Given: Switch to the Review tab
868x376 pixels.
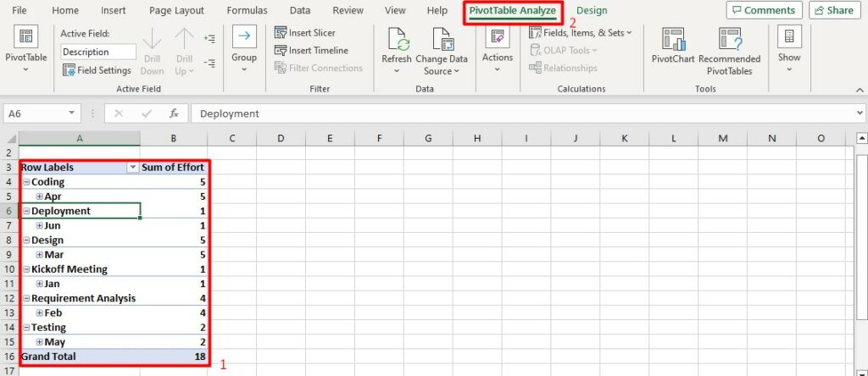Looking at the screenshot, I should click(x=347, y=10).
